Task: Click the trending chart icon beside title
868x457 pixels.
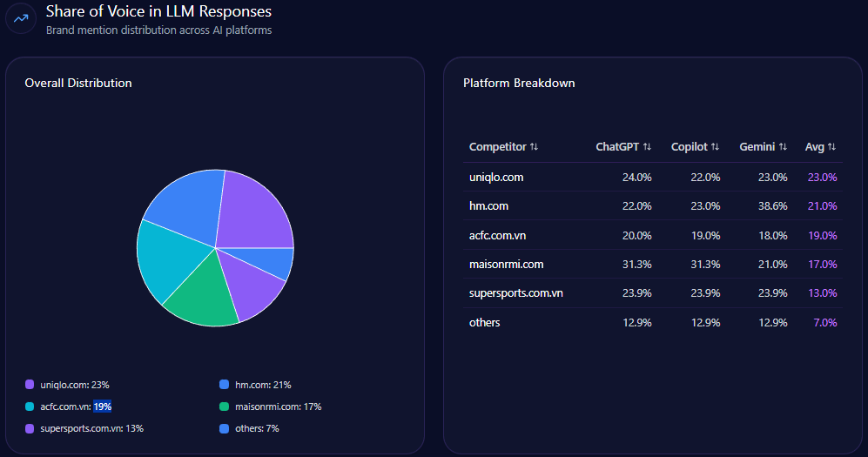Action: pos(21,19)
